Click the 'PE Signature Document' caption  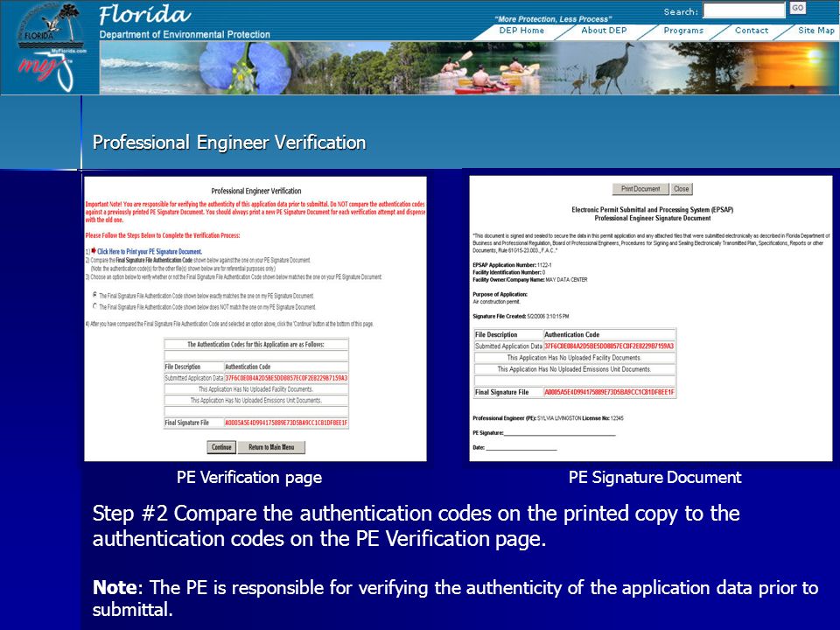(x=654, y=478)
